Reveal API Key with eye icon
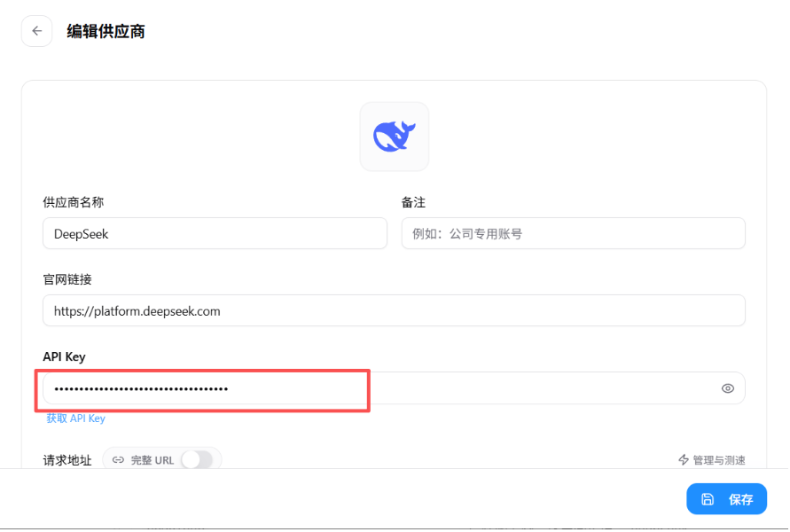This screenshot has width=790, height=532. [727, 388]
